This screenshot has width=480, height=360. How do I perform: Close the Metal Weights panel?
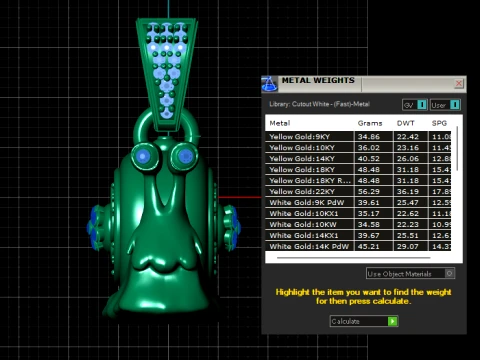point(459,83)
